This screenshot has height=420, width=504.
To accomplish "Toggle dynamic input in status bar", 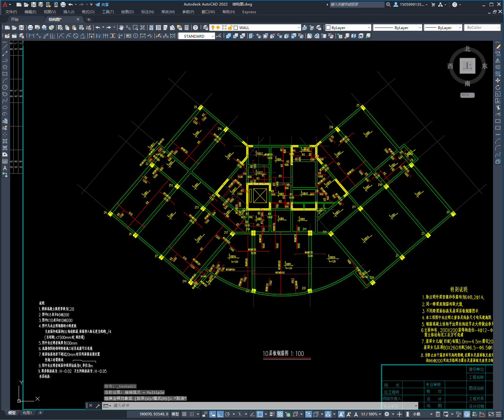I will (x=213, y=414).
